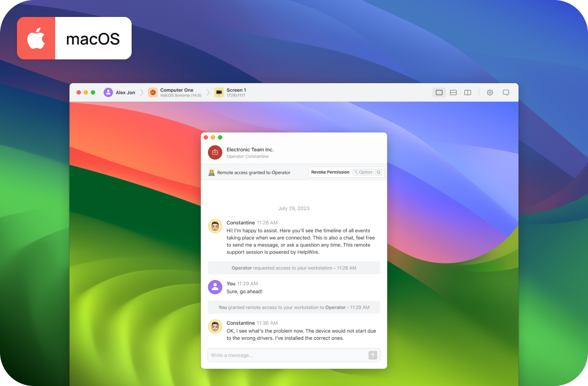The width and height of the screenshot is (588, 386).
Task: Click the Alex Jon breadcrumb label
Action: point(125,93)
